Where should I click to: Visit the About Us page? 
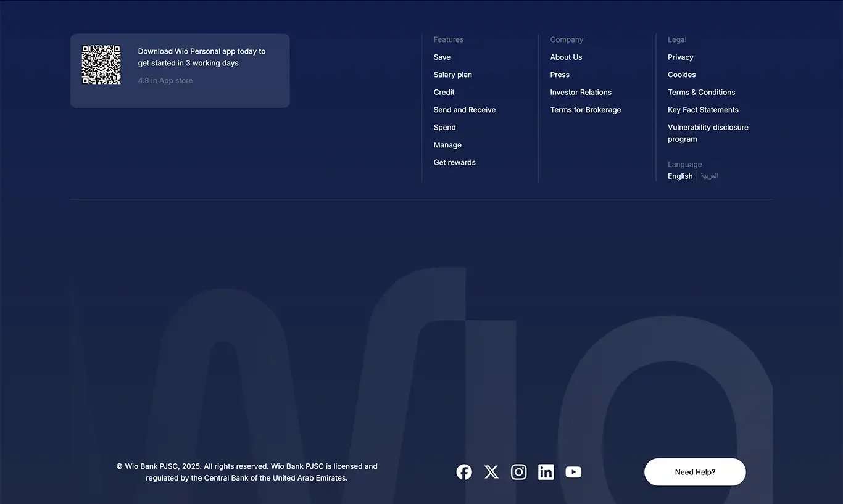(566, 57)
